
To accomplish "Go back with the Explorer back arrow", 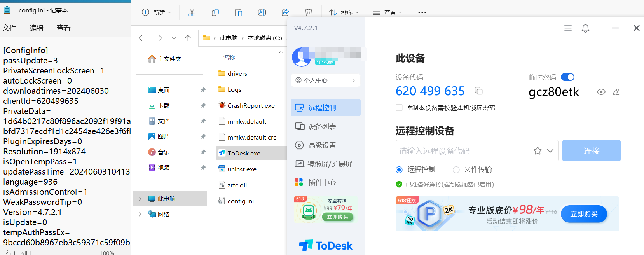I will [x=142, y=38].
